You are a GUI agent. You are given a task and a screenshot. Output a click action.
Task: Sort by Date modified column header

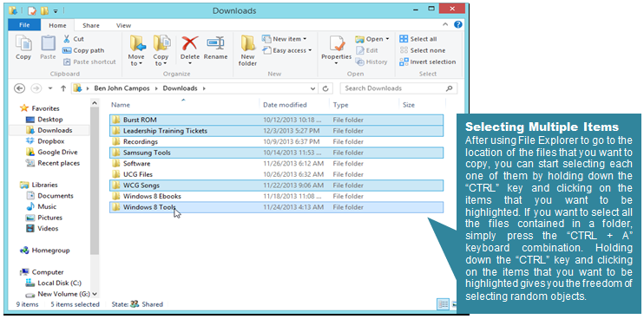(x=294, y=105)
